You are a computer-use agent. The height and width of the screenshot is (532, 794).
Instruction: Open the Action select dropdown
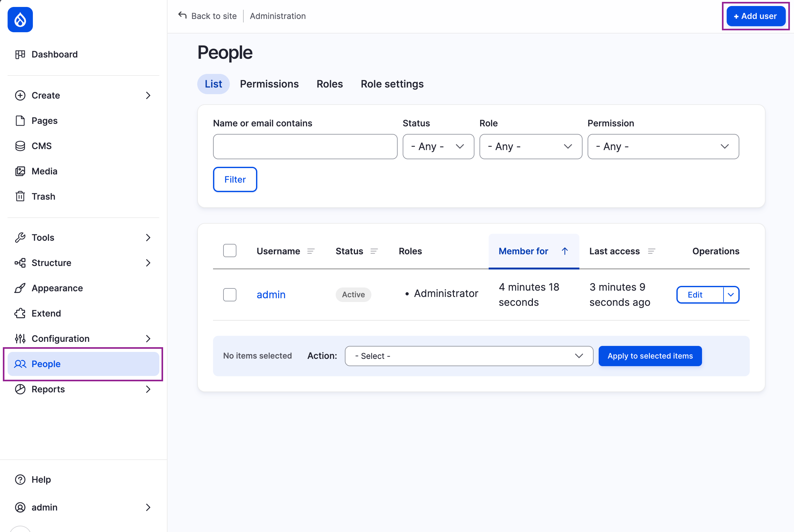469,356
